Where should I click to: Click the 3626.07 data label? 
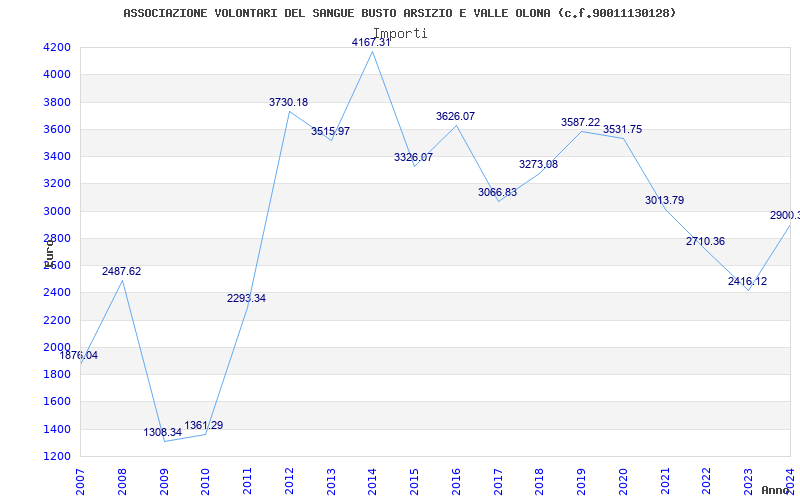point(455,116)
